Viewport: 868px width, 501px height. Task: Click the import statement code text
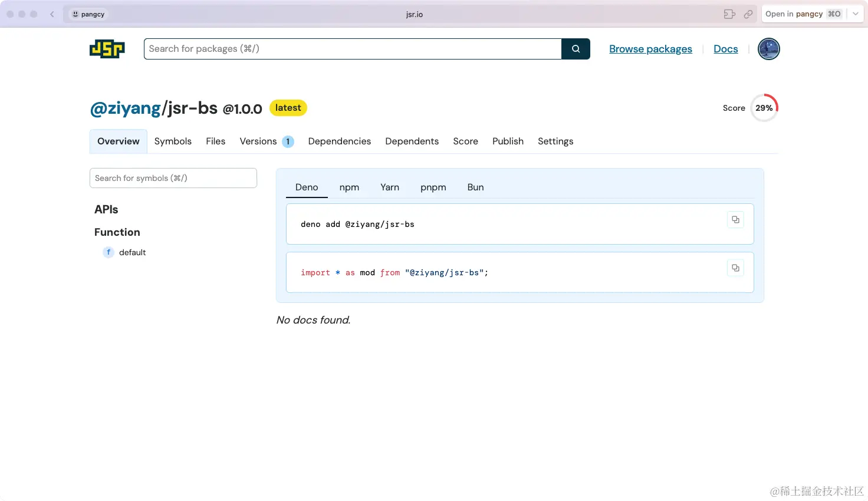tap(394, 273)
